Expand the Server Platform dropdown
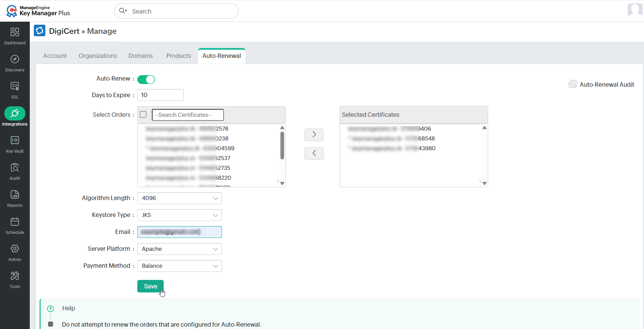The height and width of the screenshot is (329, 644). [x=180, y=249]
